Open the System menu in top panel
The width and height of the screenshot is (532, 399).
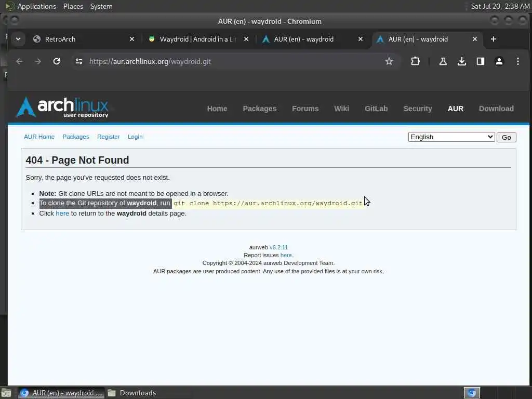coord(101,6)
